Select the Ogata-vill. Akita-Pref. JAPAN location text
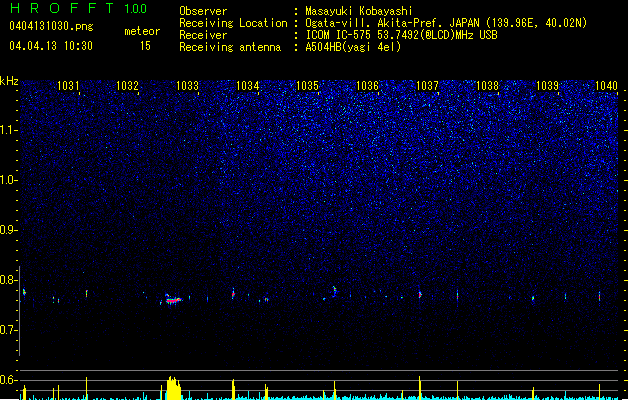The height and width of the screenshot is (400, 629). pyautogui.click(x=446, y=23)
